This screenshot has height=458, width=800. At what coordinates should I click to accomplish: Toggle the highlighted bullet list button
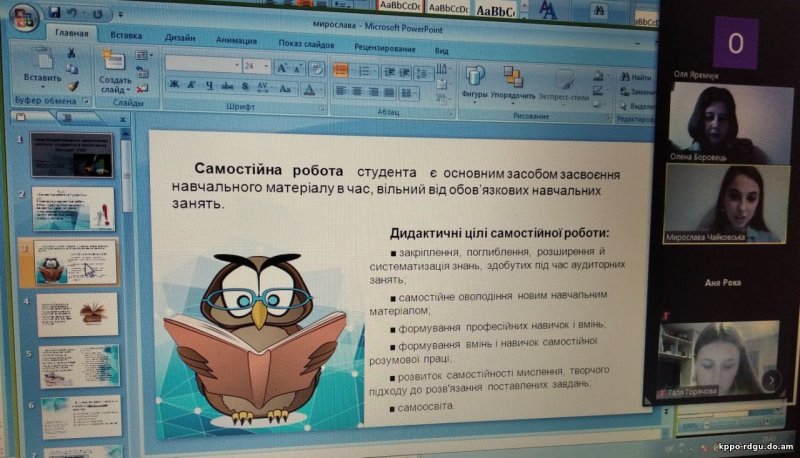point(342,70)
